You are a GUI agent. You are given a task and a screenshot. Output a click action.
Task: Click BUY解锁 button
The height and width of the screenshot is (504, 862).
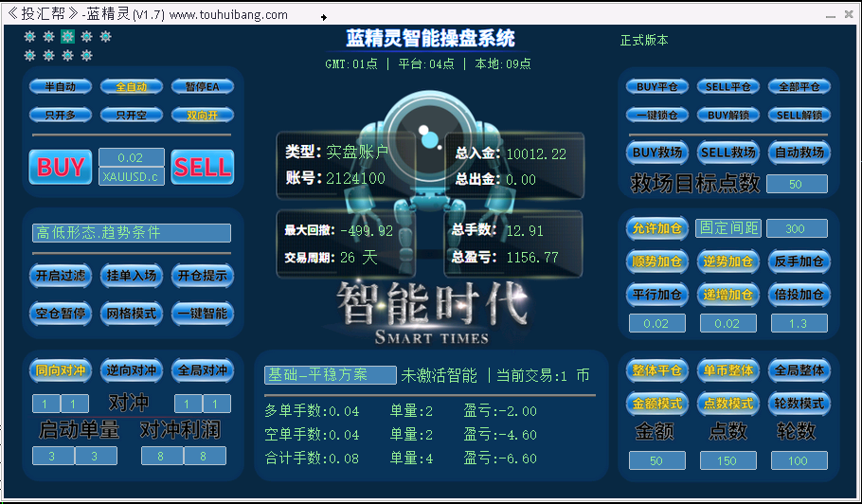click(x=727, y=116)
